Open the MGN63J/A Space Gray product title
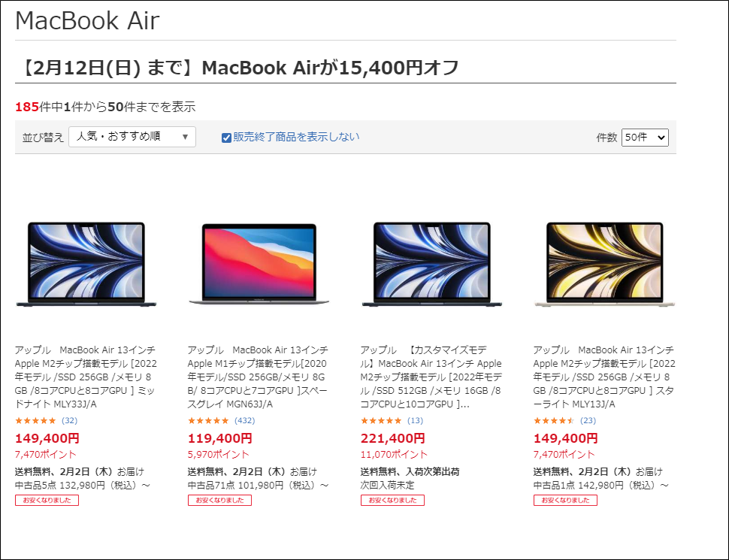This screenshot has height=560, width=729. pyautogui.click(x=258, y=377)
